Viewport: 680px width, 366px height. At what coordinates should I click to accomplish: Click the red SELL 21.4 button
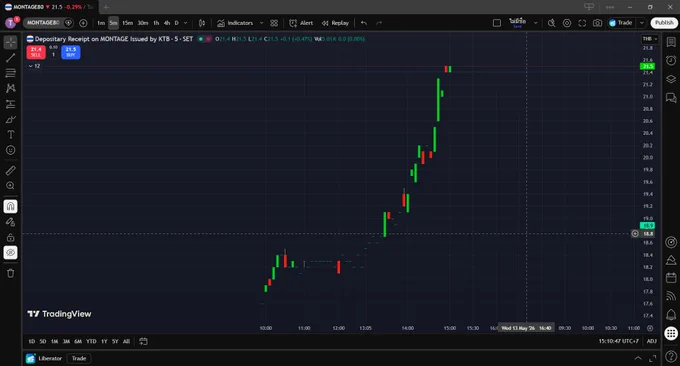point(36,52)
